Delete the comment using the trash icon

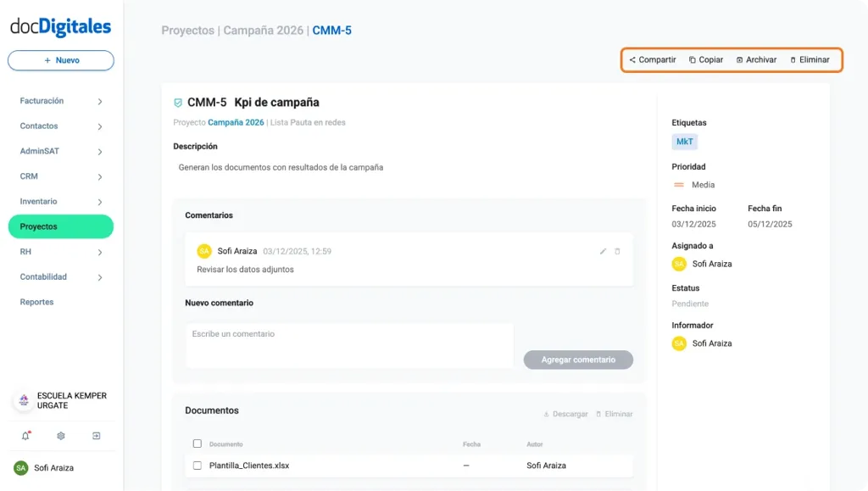click(617, 252)
